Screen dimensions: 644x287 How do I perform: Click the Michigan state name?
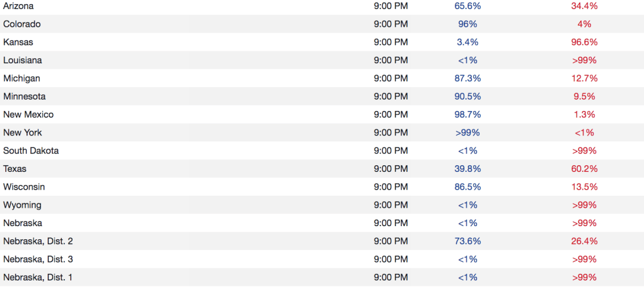tap(21, 78)
